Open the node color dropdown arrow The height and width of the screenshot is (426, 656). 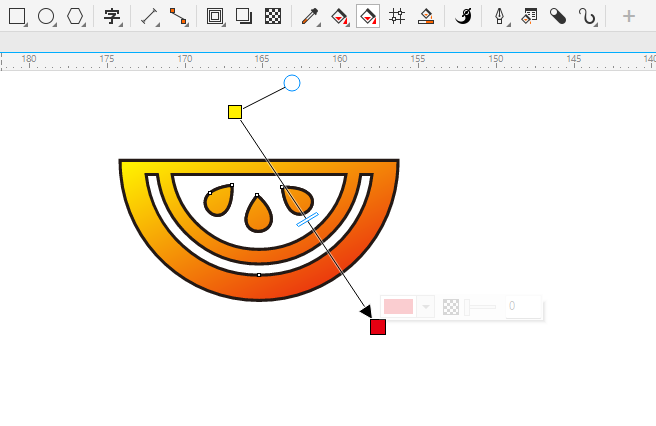point(425,307)
